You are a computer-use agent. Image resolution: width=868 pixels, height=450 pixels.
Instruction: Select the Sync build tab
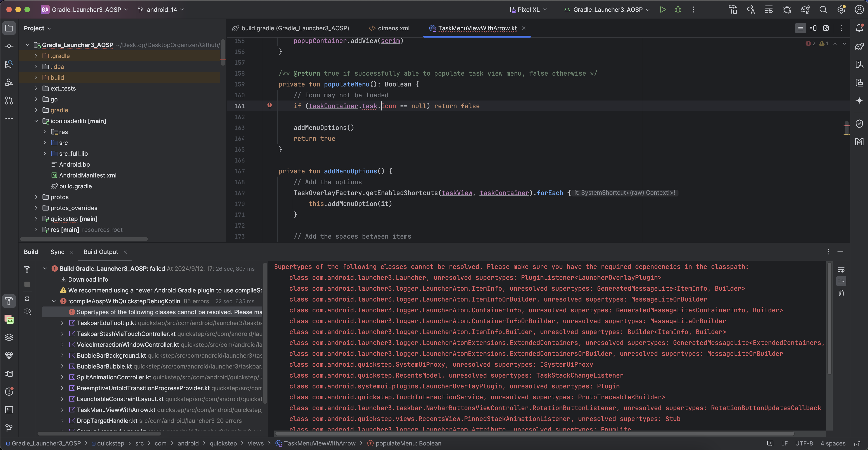click(57, 252)
